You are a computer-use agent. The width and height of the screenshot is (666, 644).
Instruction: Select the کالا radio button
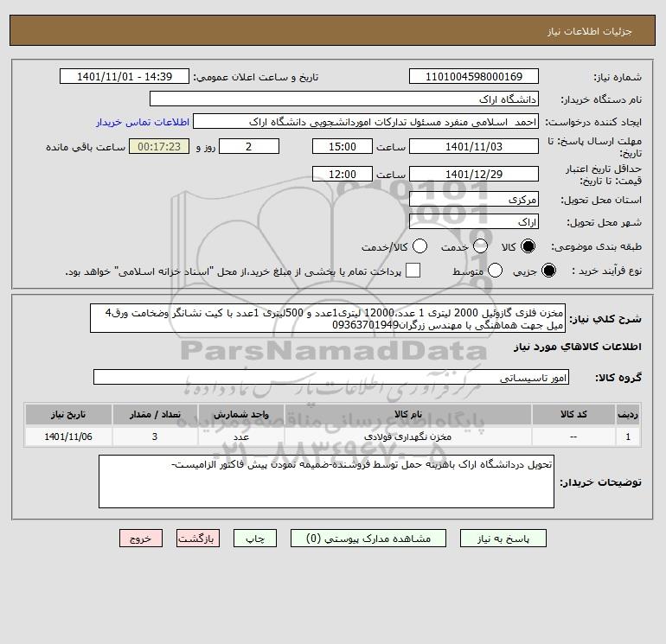528,246
